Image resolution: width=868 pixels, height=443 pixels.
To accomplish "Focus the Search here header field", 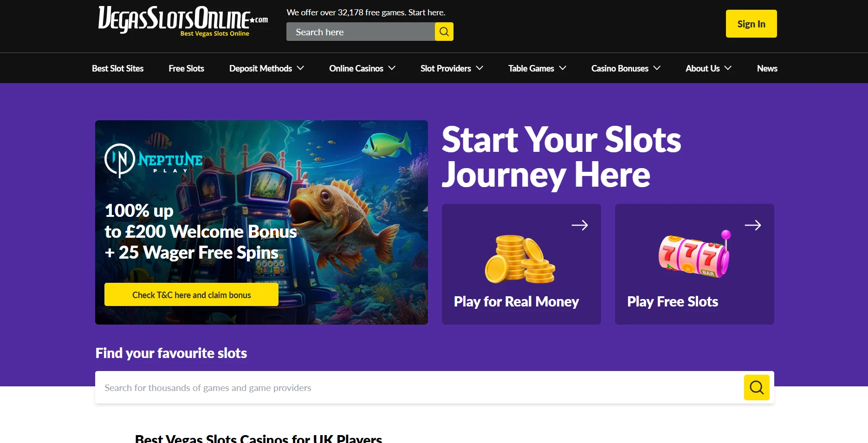I will click(x=361, y=32).
